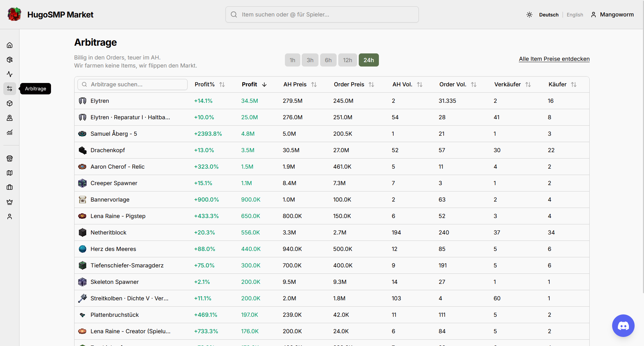Open the person profile icon in sidebar
Viewport: 644px width, 346px height.
pyautogui.click(x=10, y=217)
